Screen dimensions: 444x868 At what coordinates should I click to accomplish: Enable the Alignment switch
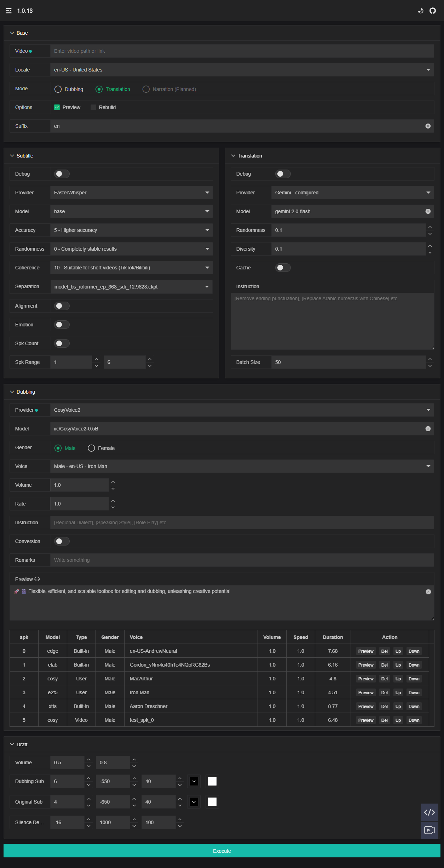coord(62,306)
